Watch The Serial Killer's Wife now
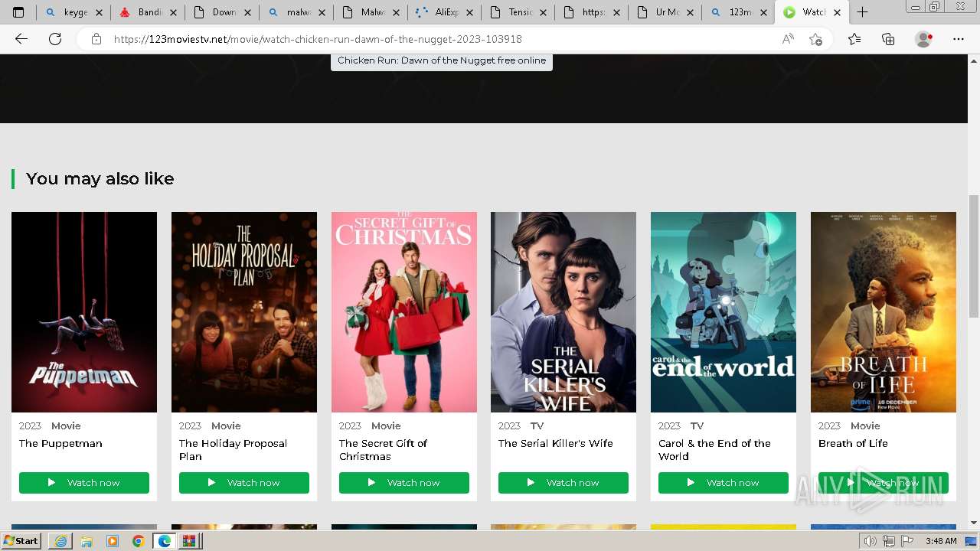 [x=563, y=483]
